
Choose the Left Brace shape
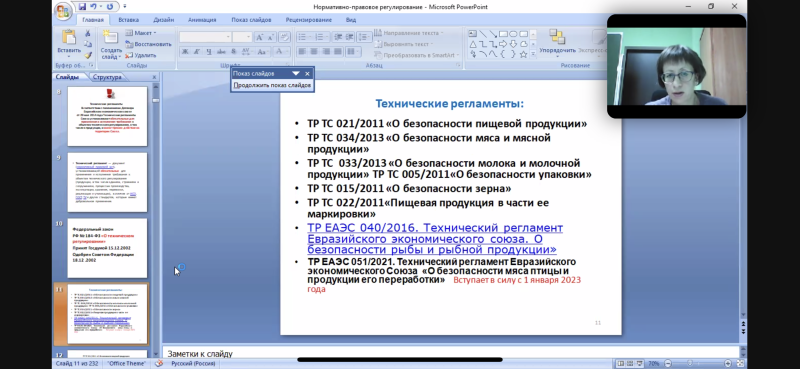503,54
